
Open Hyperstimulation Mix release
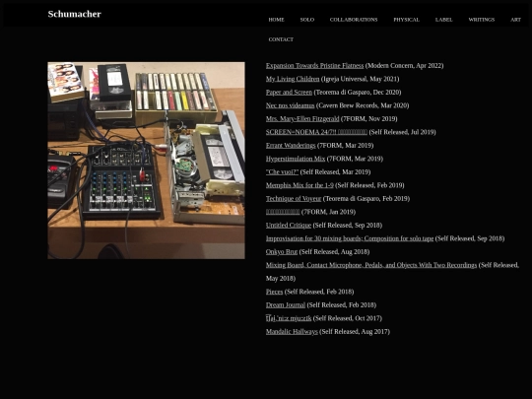(296, 159)
